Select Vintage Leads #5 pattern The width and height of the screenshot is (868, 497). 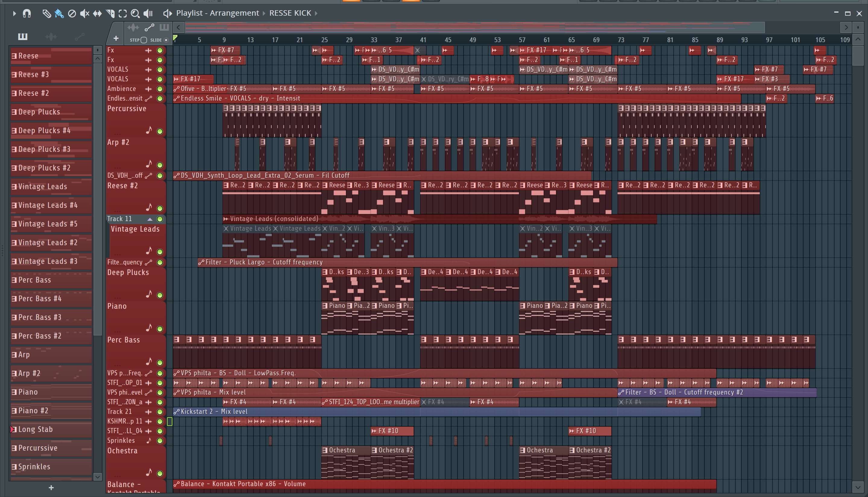(x=51, y=224)
